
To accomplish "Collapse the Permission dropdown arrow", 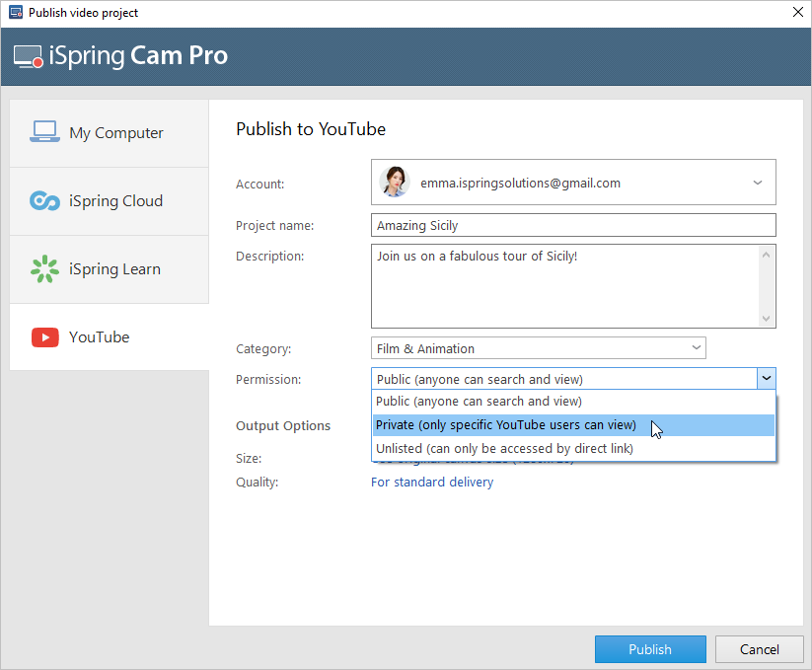I will pos(767,379).
